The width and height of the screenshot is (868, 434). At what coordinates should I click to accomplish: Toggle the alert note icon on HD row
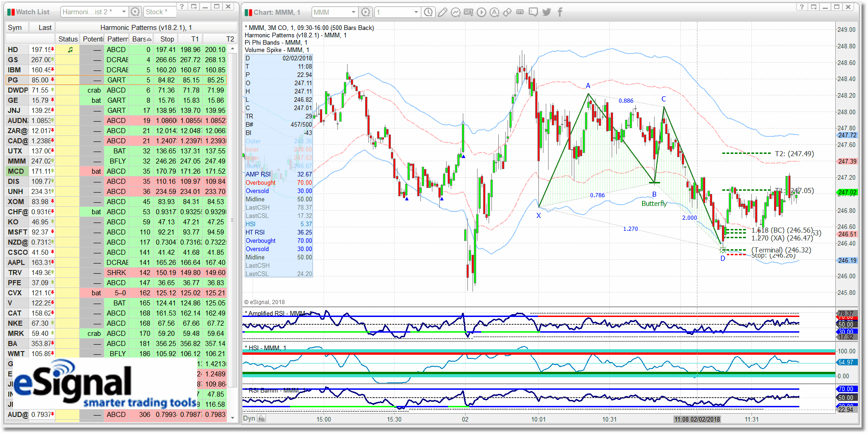70,49
